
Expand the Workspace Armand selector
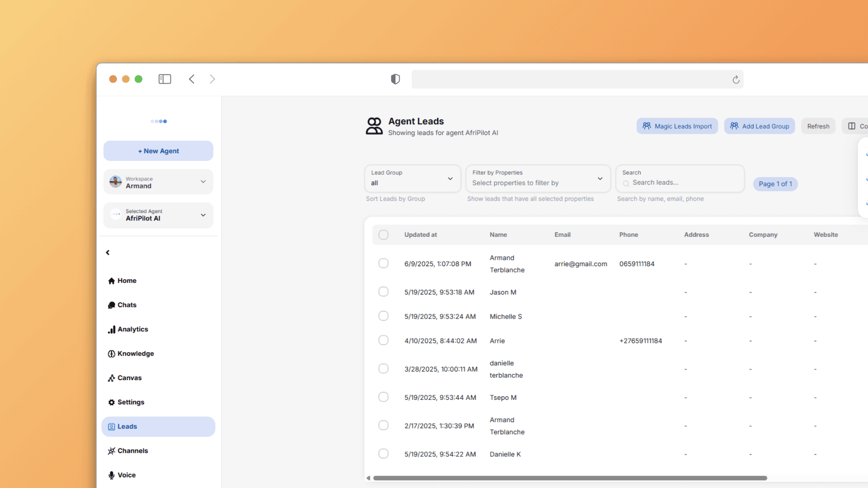pos(158,182)
